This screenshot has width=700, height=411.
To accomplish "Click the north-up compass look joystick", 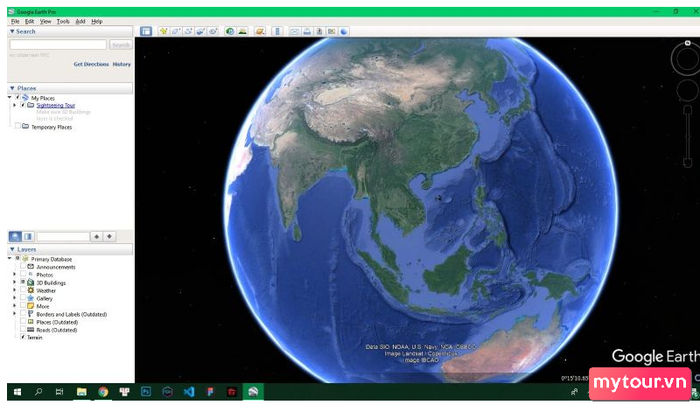I will pos(687,58).
